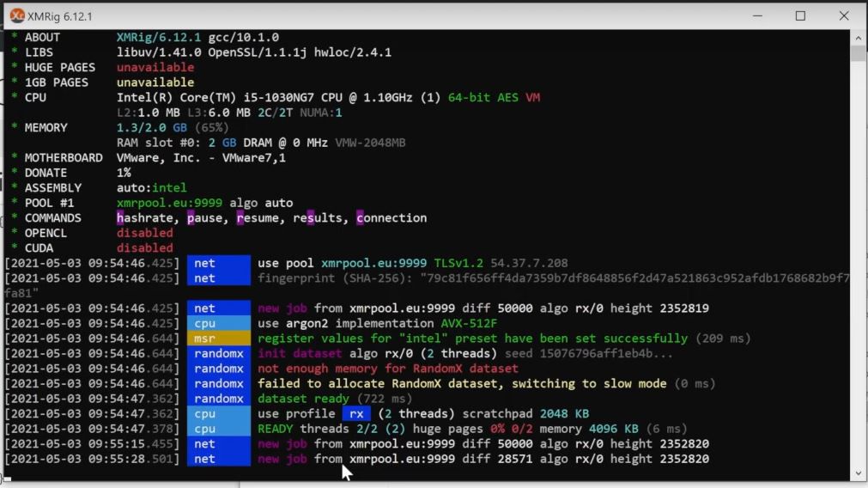The width and height of the screenshot is (868, 488).
Task: Click "cpu" tag on argon2 implementation line
Action: point(219,324)
